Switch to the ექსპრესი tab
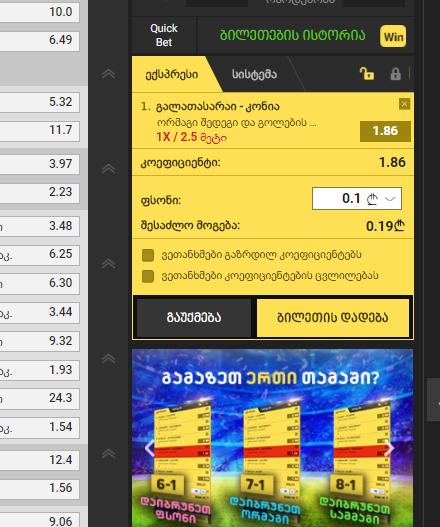Image resolution: width=440 pixels, height=527 pixels. click(172, 74)
